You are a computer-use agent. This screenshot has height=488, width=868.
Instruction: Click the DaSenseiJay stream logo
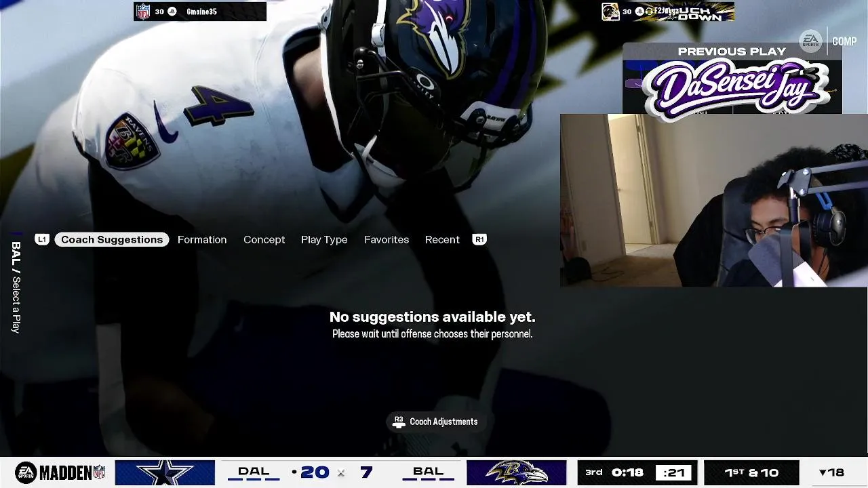coord(735,89)
